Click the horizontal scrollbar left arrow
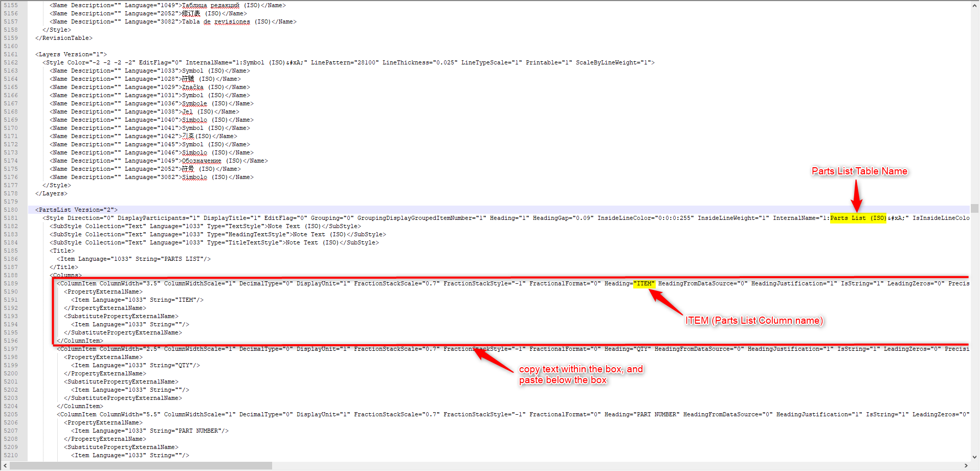This screenshot has height=471, width=980. (x=5, y=466)
